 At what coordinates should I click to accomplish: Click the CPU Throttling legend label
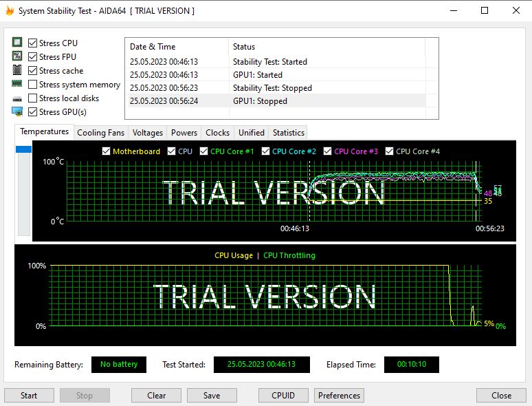pos(289,255)
